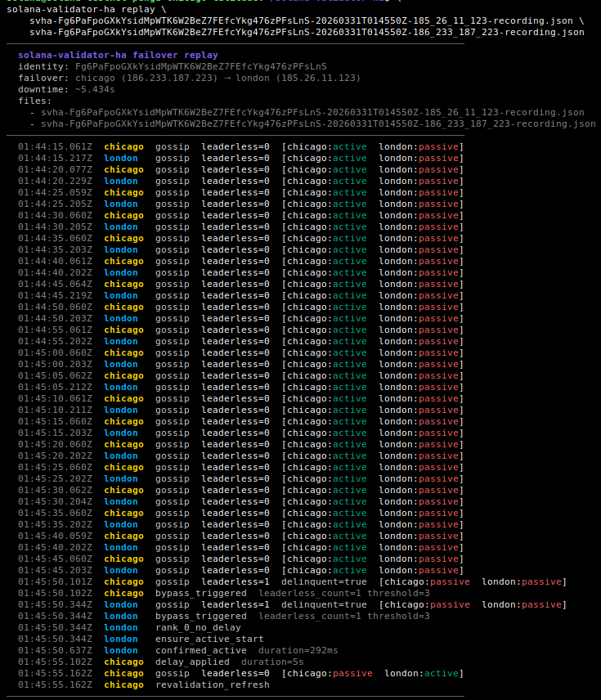Click 'leaderless=0' in the 01:45:10.061Z row
This screenshot has width=601, height=700.
pyautogui.click(x=235, y=399)
